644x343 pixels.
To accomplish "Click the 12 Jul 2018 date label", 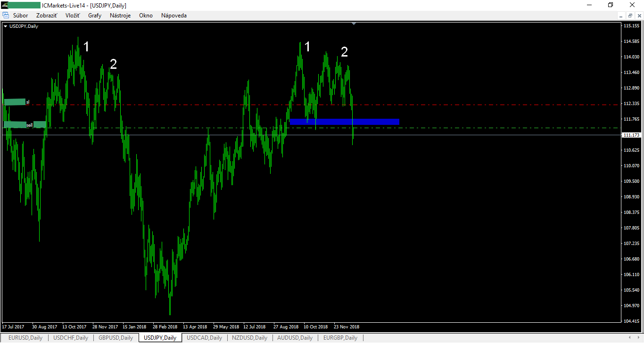I will (255, 327).
